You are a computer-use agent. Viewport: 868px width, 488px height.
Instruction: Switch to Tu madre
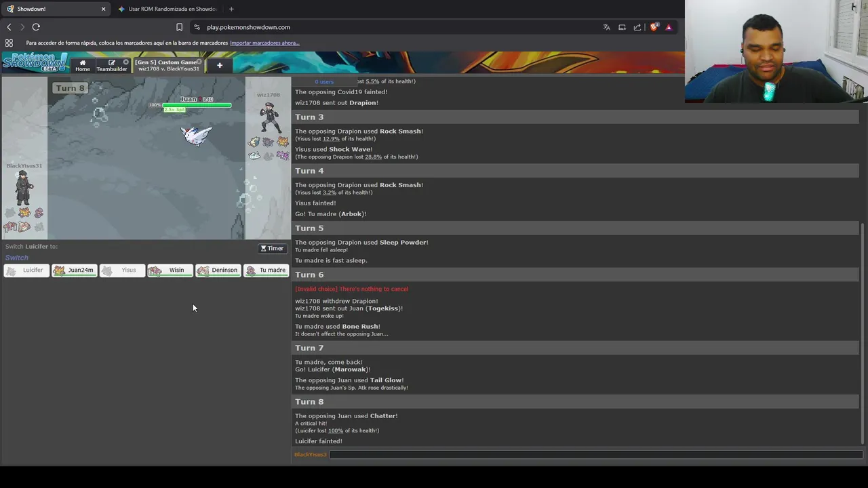click(x=267, y=270)
